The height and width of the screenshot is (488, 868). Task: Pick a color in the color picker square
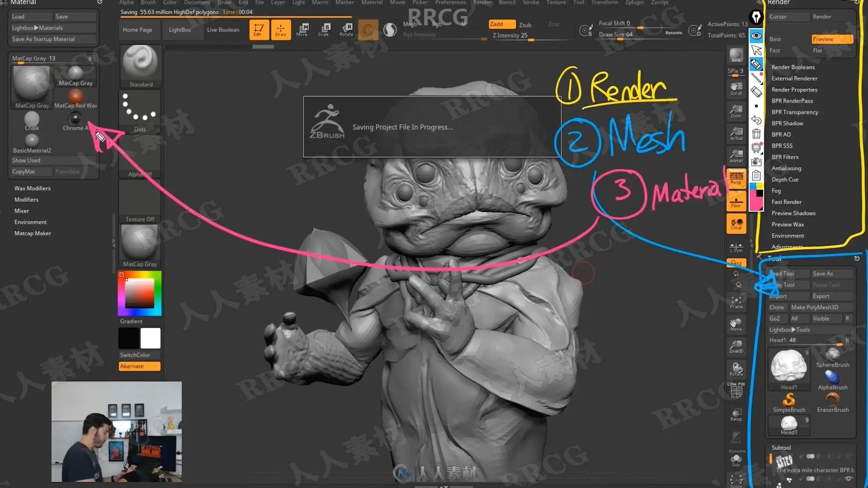140,293
